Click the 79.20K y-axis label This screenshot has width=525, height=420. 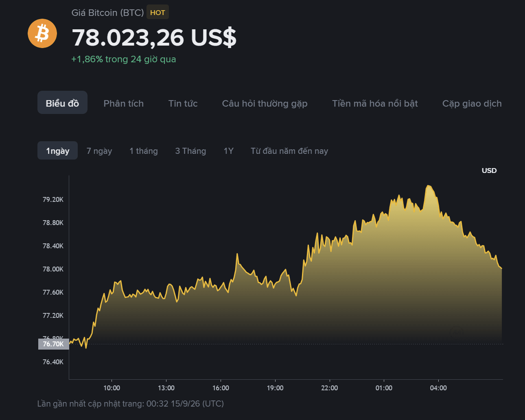pyautogui.click(x=53, y=199)
